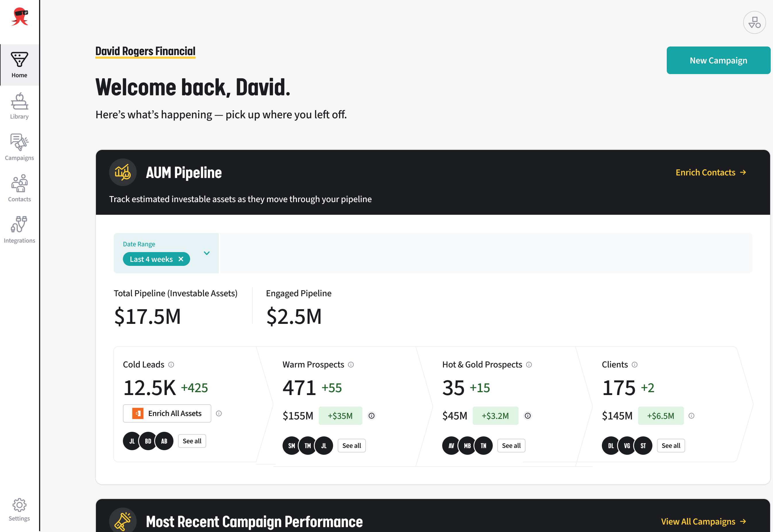Click Enrich All Assets button
The height and width of the screenshot is (532, 773).
(167, 413)
